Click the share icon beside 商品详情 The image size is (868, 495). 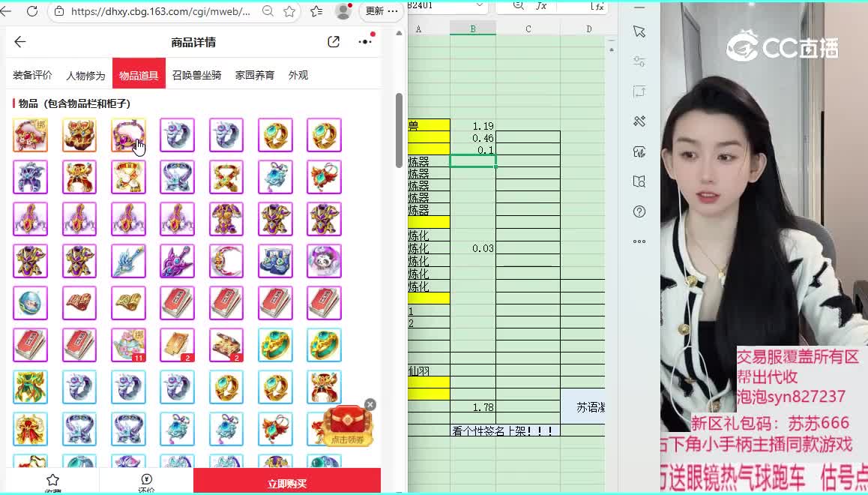click(x=334, y=42)
